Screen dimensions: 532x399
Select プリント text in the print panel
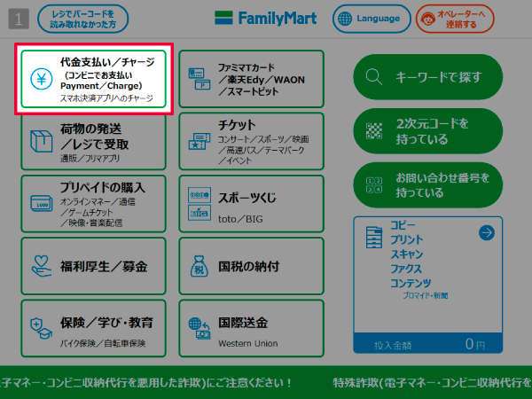point(407,239)
